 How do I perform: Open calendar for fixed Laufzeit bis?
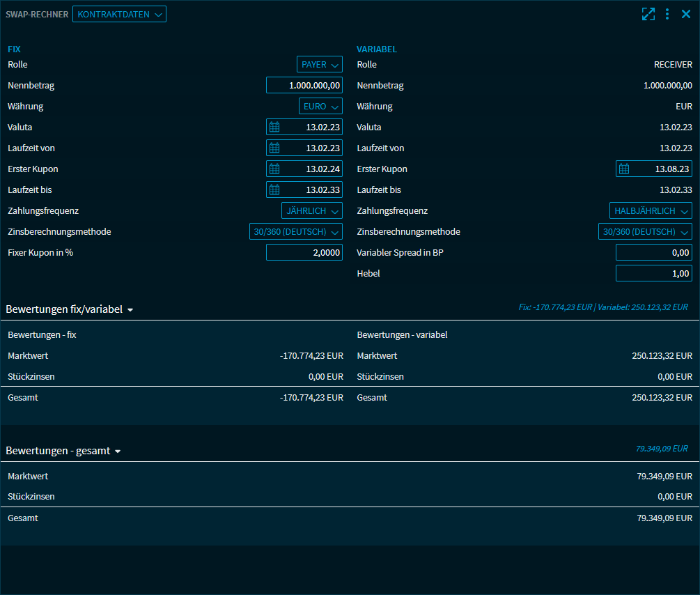coord(274,190)
